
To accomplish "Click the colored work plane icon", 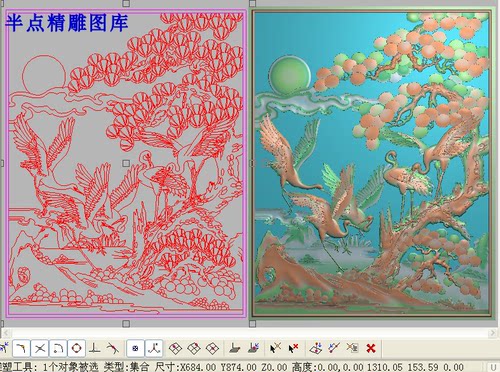I will click(254, 348).
